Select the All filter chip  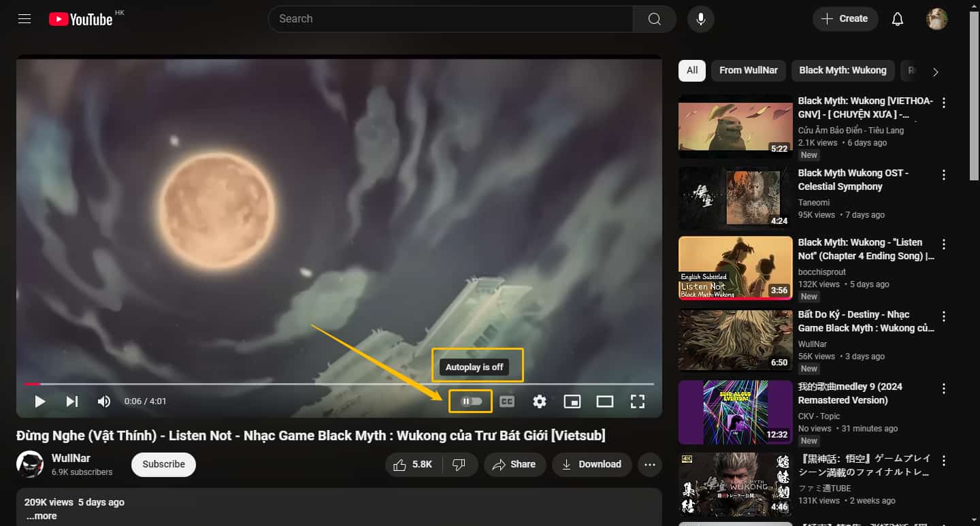tap(692, 70)
